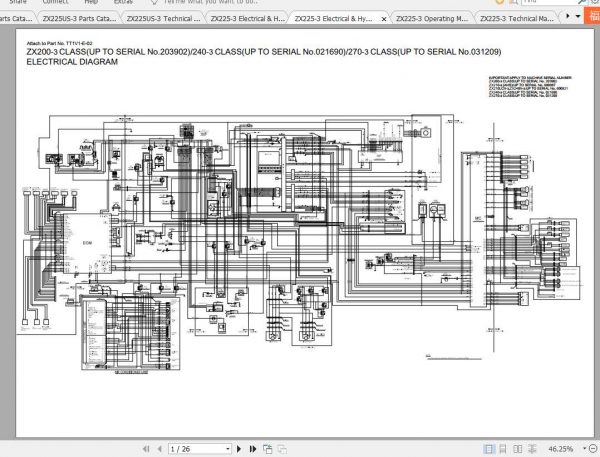
Task: Click the zoom out minus button
Action: (x=593, y=449)
